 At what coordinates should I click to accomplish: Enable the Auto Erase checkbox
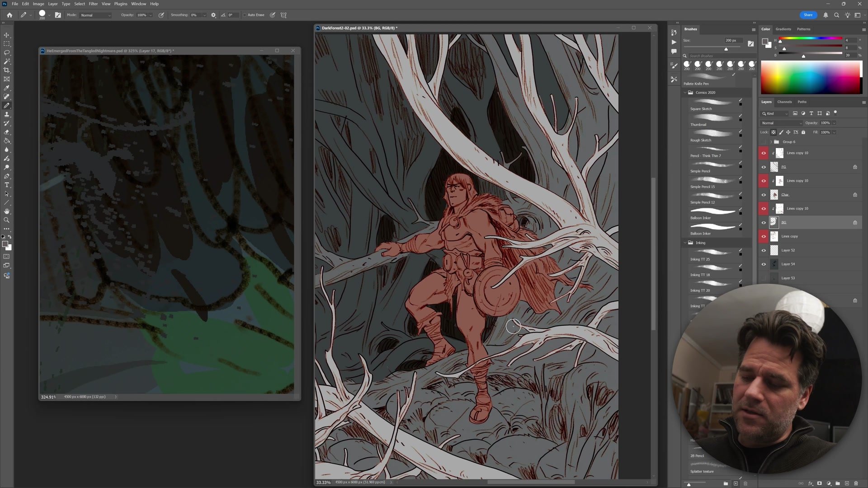point(245,15)
